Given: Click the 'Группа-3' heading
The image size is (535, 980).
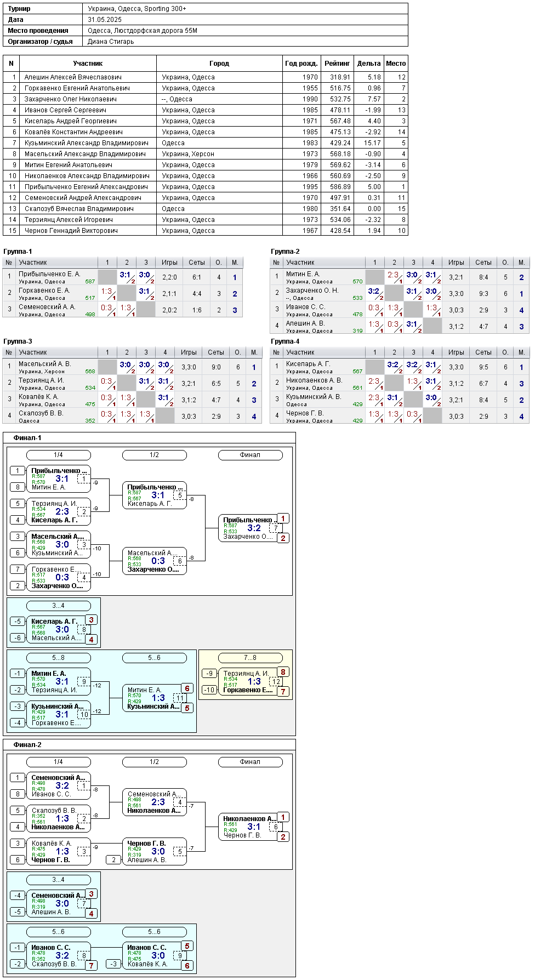Looking at the screenshot, I should [18, 341].
